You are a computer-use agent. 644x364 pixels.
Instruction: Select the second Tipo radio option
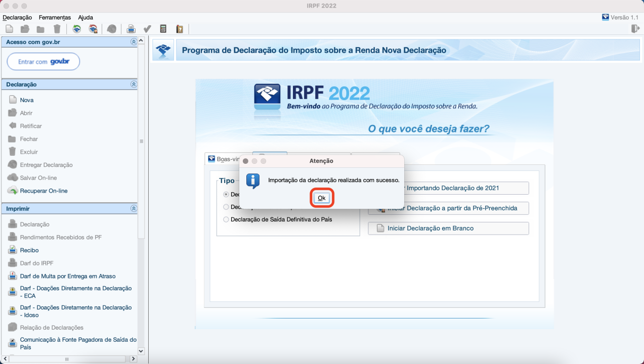[226, 207]
